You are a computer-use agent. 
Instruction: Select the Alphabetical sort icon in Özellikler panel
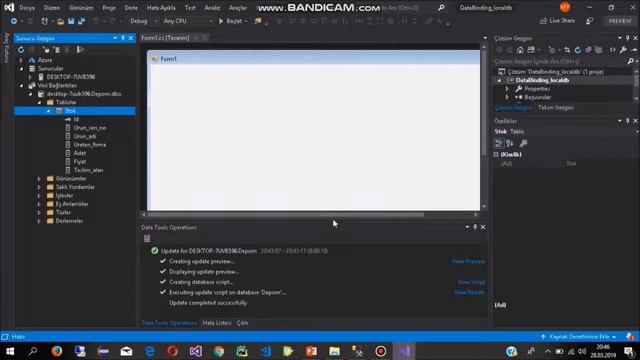point(510,143)
